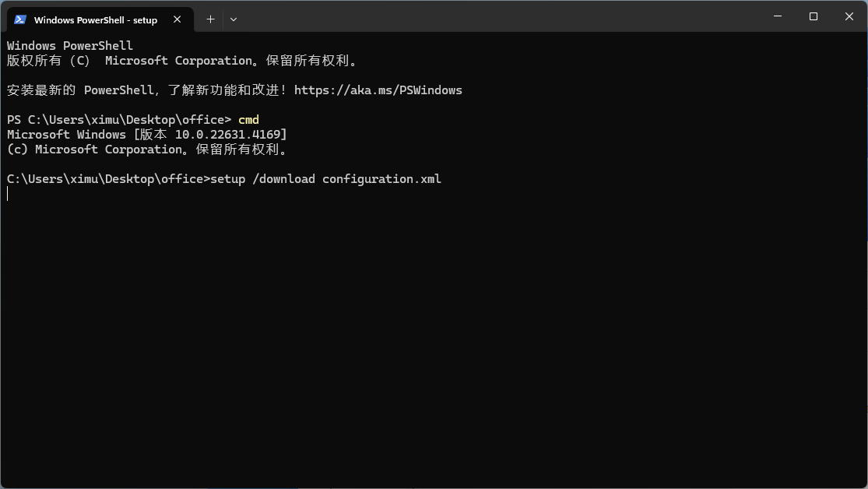The image size is (868, 489).
Task: Open the https://aka.ms/PSWindows link
Action: click(378, 90)
